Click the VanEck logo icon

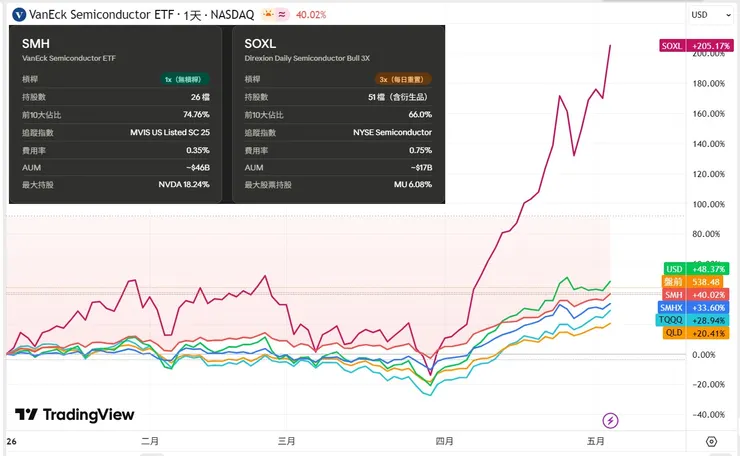19,15
